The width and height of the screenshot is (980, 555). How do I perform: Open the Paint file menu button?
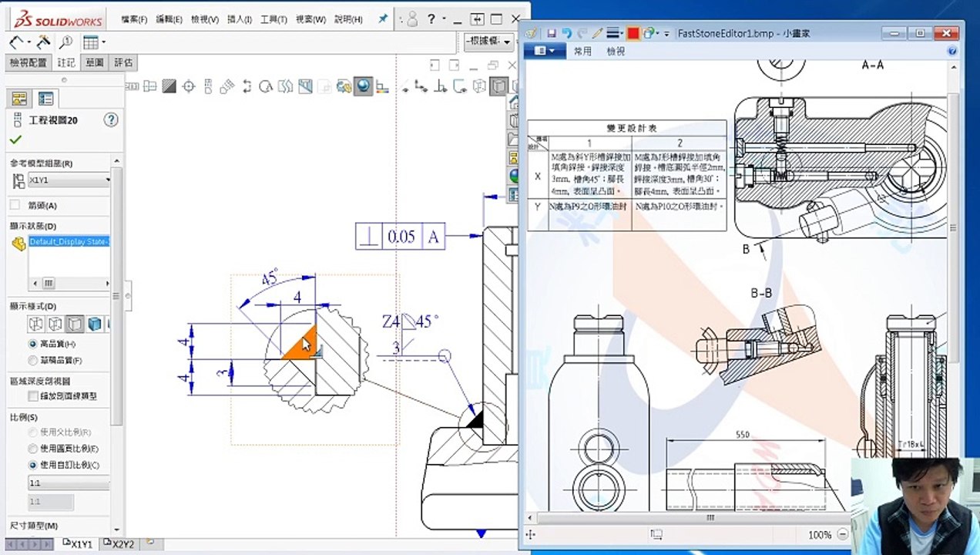545,51
